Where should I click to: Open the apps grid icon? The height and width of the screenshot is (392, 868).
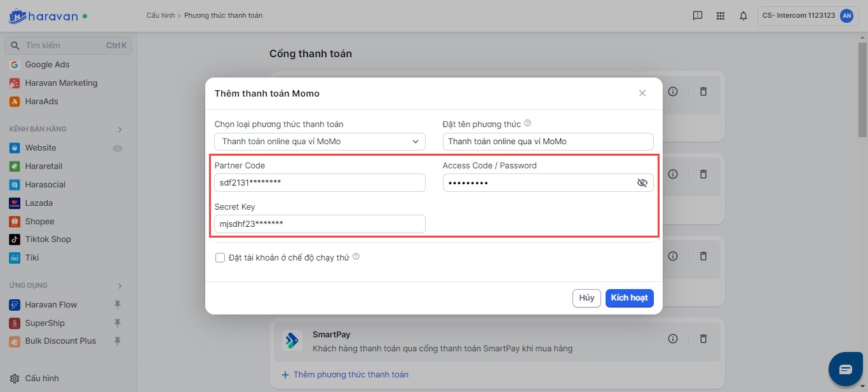tap(720, 16)
